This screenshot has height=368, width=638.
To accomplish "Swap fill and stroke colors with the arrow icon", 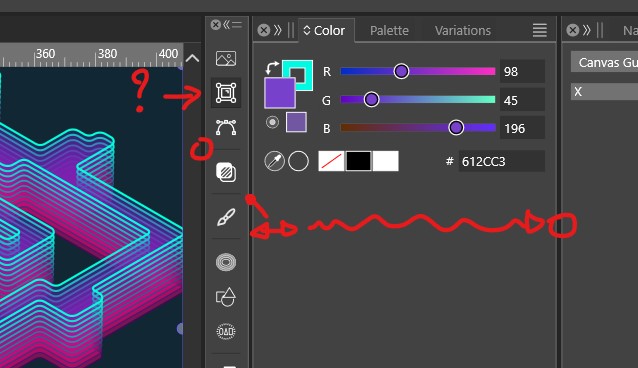I will pos(272,68).
